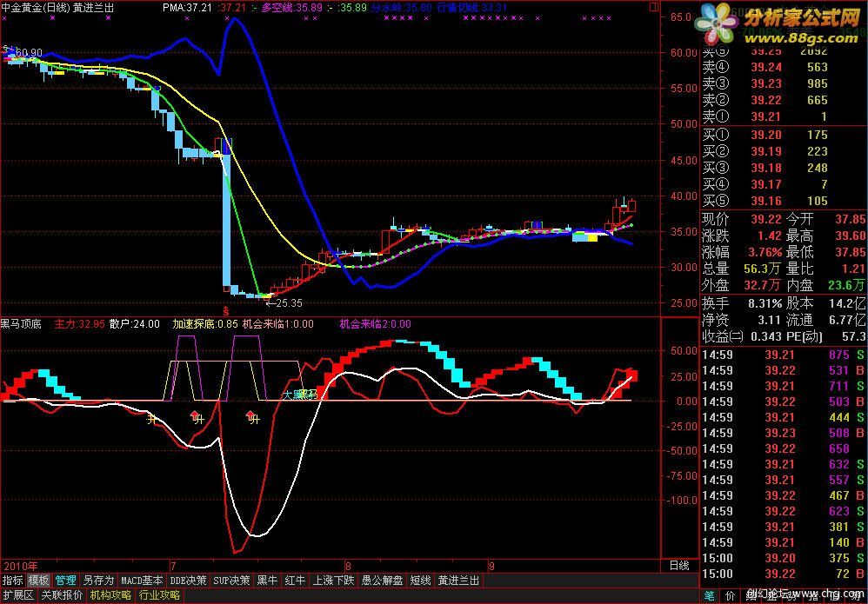The image size is (868, 604).
Task: Click the 中金黄金(日线) chart title
Action: click(36, 8)
